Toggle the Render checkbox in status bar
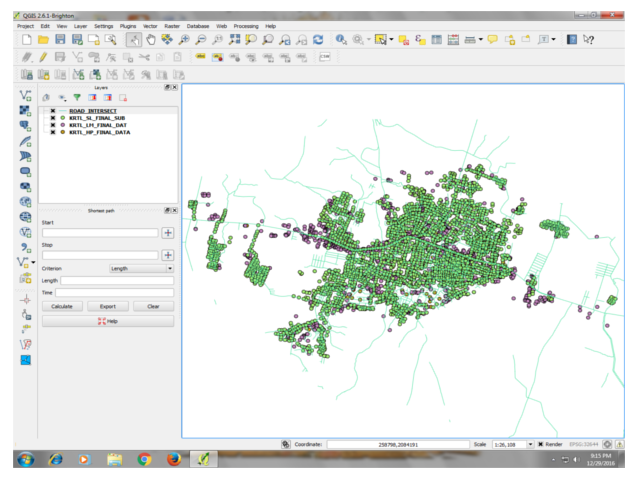 (x=540, y=444)
